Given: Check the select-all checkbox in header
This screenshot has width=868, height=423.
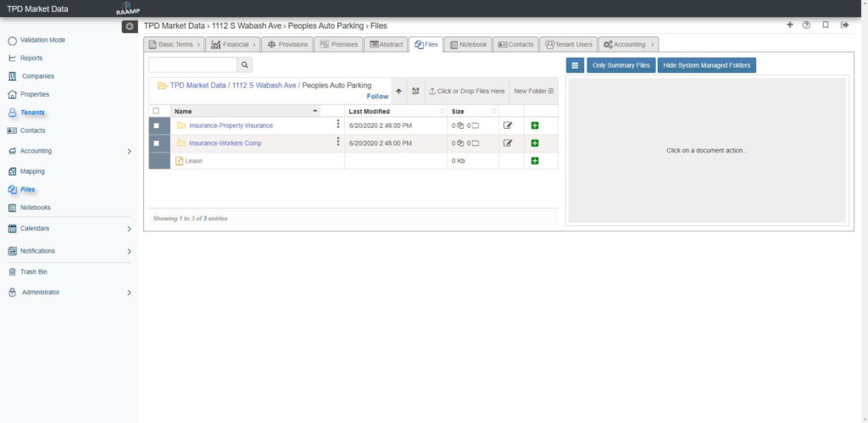Looking at the screenshot, I should (155, 111).
